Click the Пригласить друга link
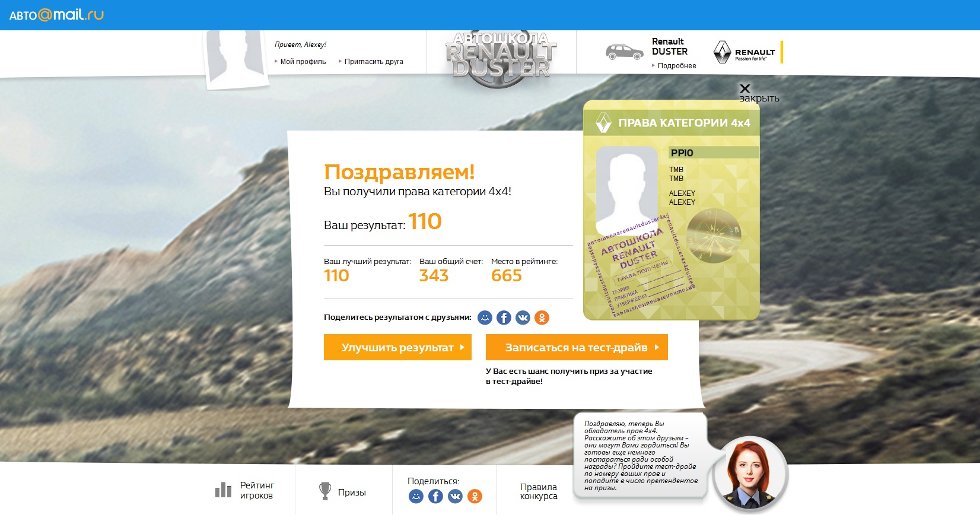980x524 pixels. [x=373, y=62]
